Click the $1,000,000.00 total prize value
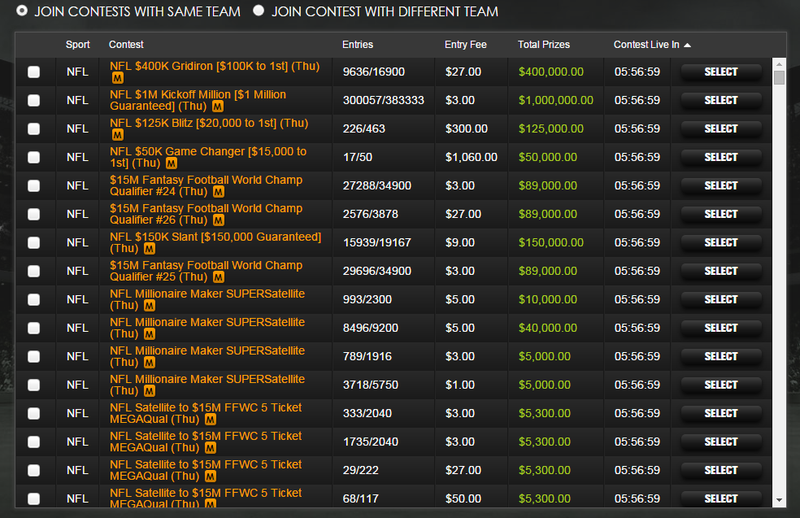 point(556,101)
